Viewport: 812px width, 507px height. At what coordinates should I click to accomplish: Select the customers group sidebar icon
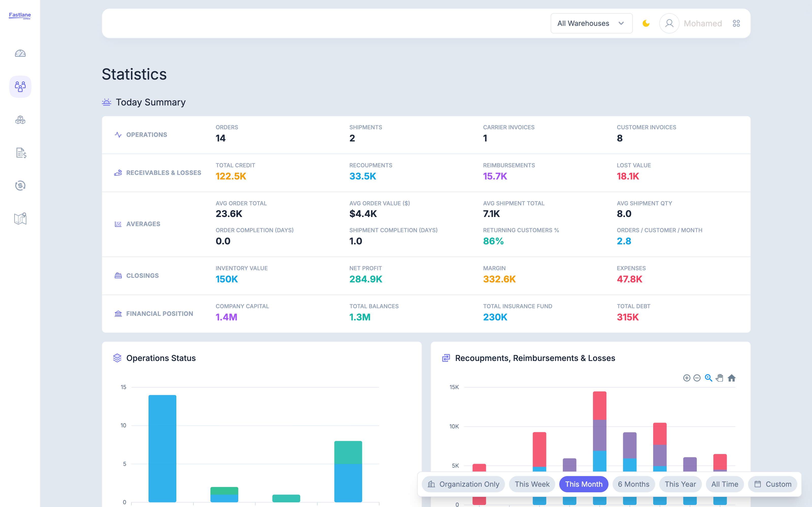(x=20, y=86)
